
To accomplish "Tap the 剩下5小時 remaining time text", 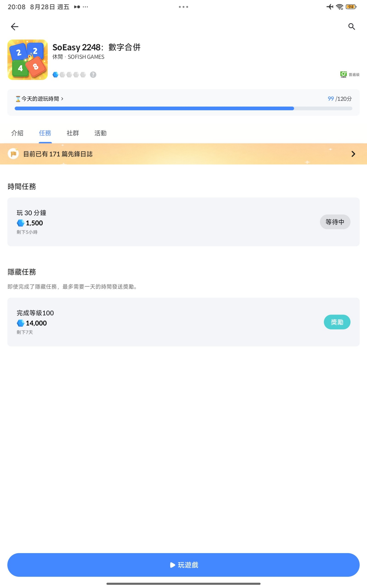I will click(x=27, y=232).
